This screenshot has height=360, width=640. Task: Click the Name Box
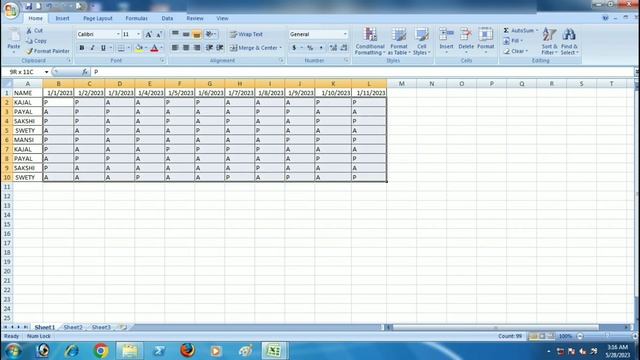click(x=26, y=72)
